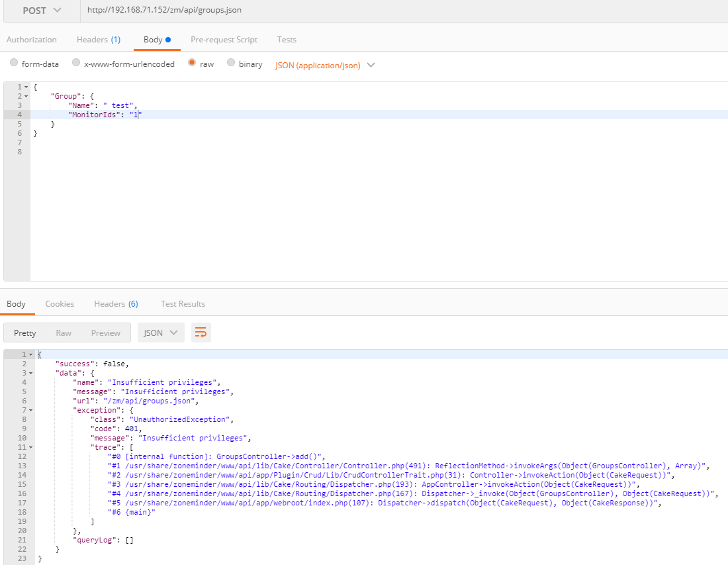Switch the response view to Raw
This screenshot has height=565, width=728.
(x=64, y=333)
